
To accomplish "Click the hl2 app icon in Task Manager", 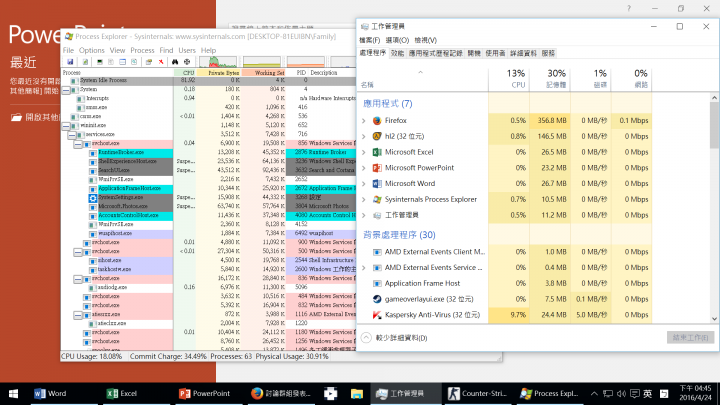I will tap(377, 136).
